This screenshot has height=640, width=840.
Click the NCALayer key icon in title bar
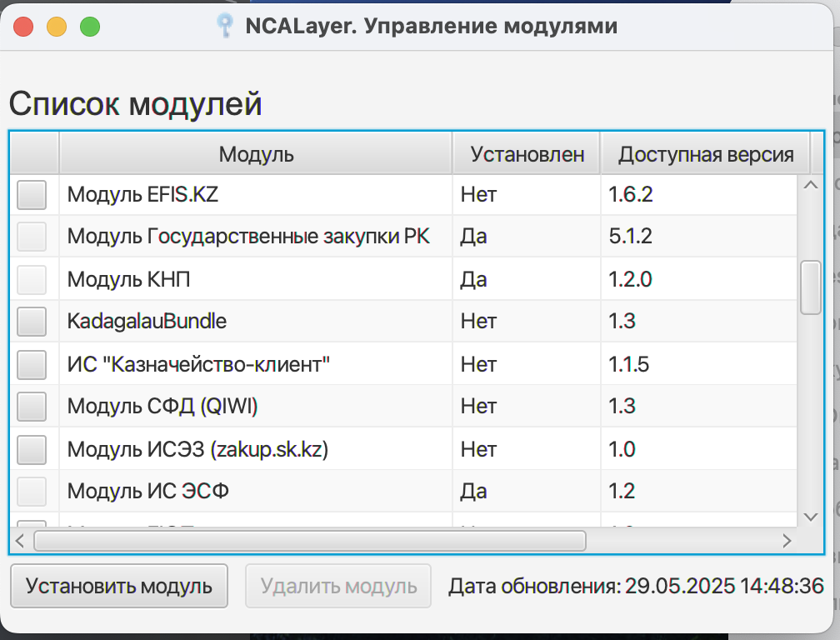pyautogui.click(x=223, y=27)
